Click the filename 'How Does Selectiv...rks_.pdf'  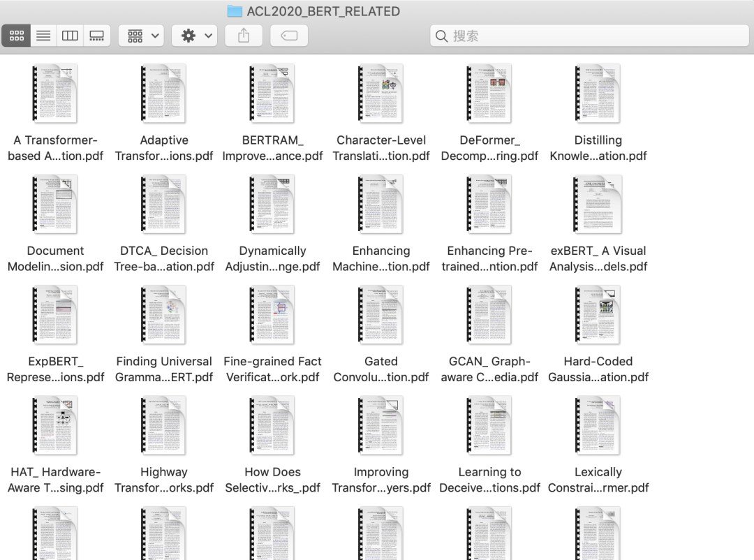[273, 480]
